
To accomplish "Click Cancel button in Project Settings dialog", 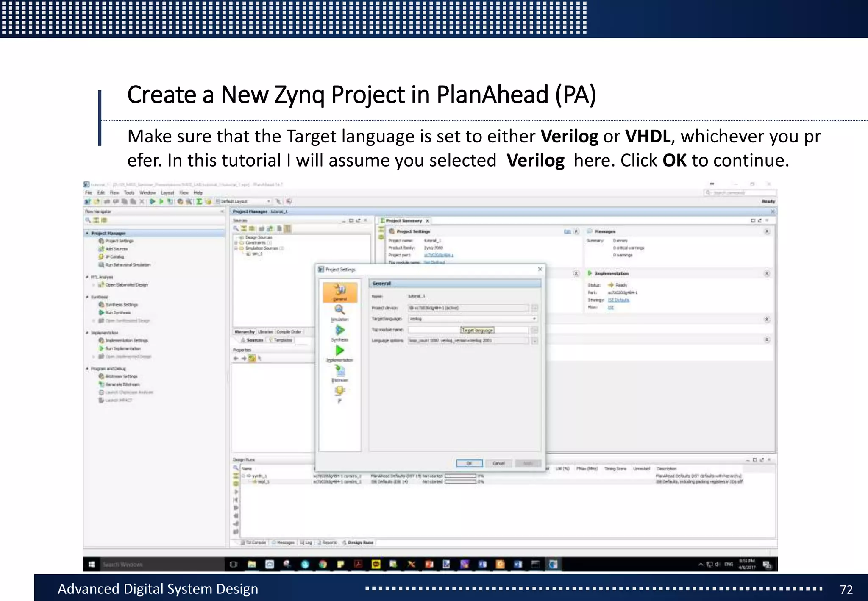I will 499,463.
